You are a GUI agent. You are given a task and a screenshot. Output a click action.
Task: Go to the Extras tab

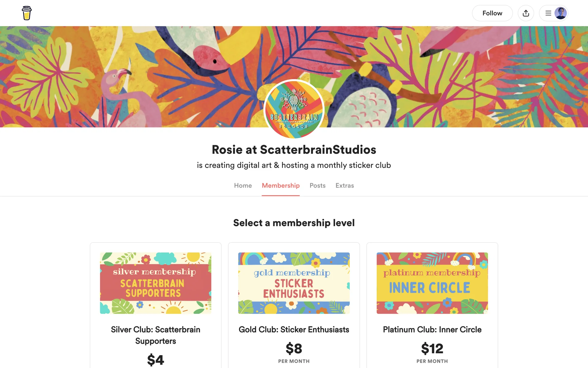click(x=345, y=186)
